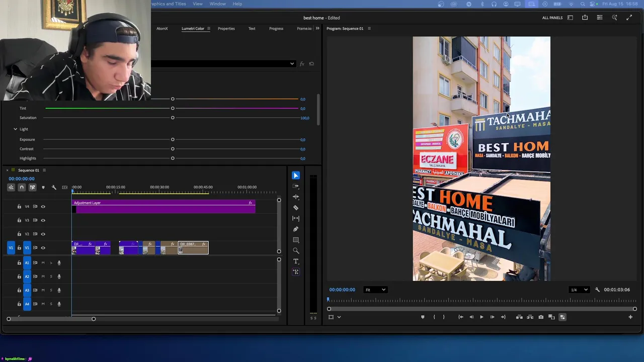This screenshot has width=644, height=362.
Task: Select the Type tool
Action: click(296, 261)
